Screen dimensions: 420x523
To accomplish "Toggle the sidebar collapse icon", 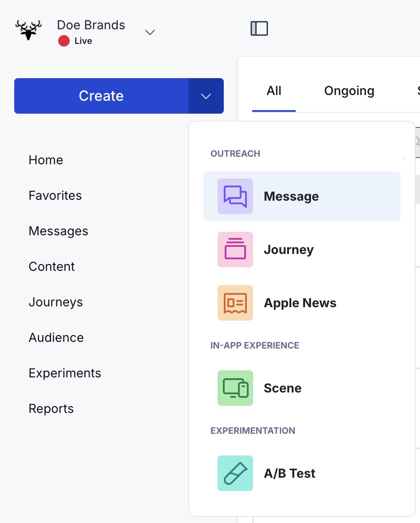I will [259, 28].
